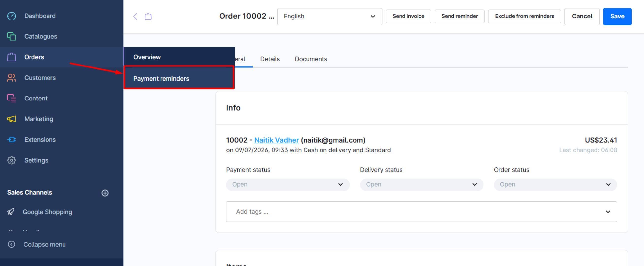
Task: Click the Last changed: 06:08 text
Action: coord(588,150)
